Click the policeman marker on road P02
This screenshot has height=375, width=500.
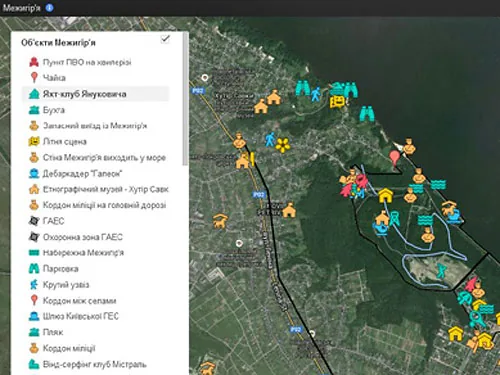point(239,140)
